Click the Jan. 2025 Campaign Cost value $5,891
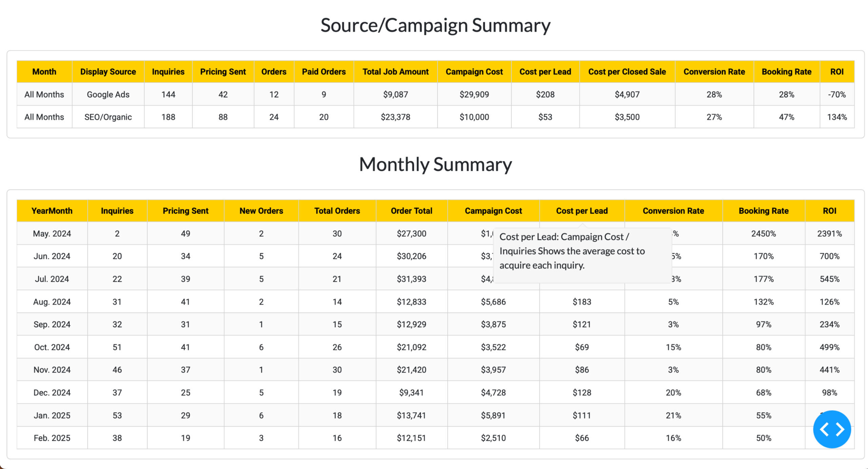 [x=493, y=415]
